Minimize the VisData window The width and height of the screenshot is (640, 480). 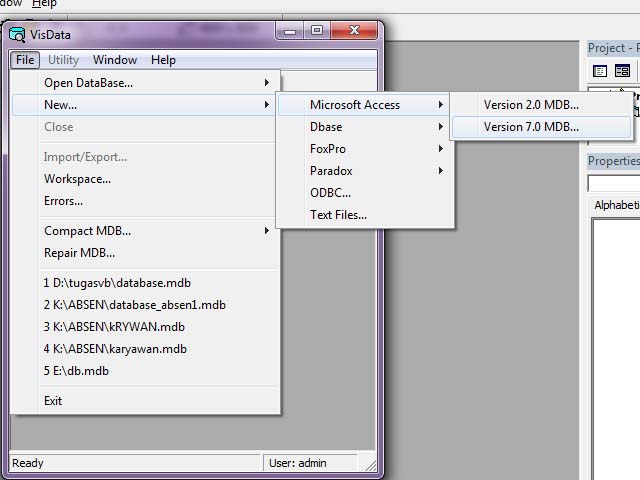pyautogui.click(x=290, y=31)
